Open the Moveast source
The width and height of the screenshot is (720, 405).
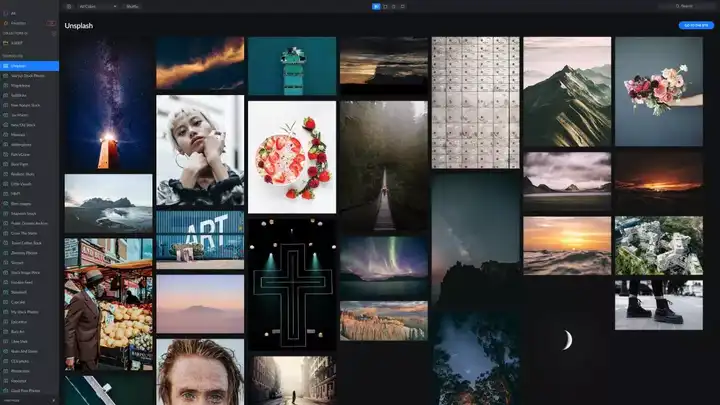[29, 135]
